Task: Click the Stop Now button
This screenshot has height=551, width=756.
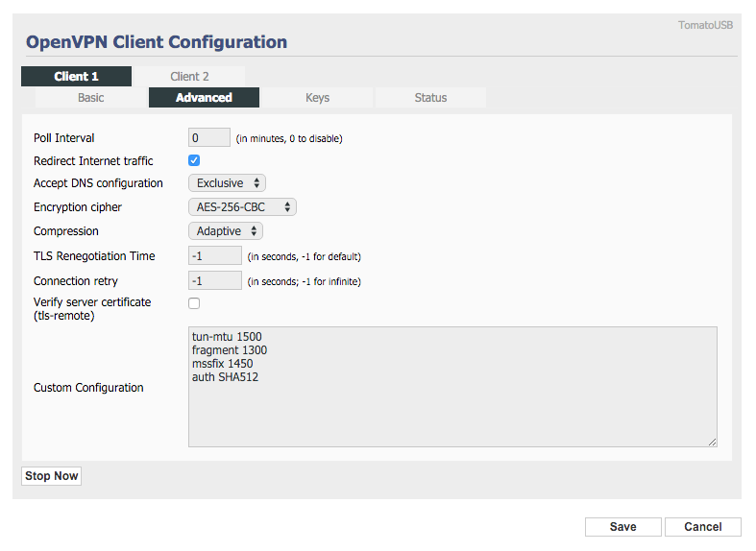Action: (52, 476)
